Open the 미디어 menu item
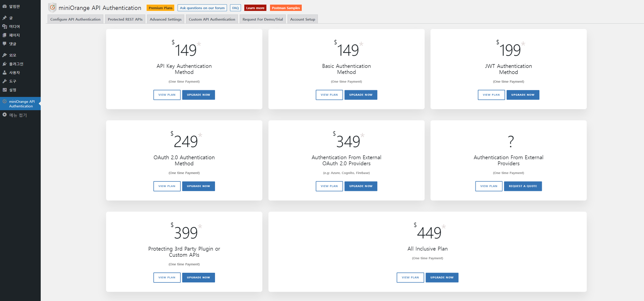 [x=20, y=26]
